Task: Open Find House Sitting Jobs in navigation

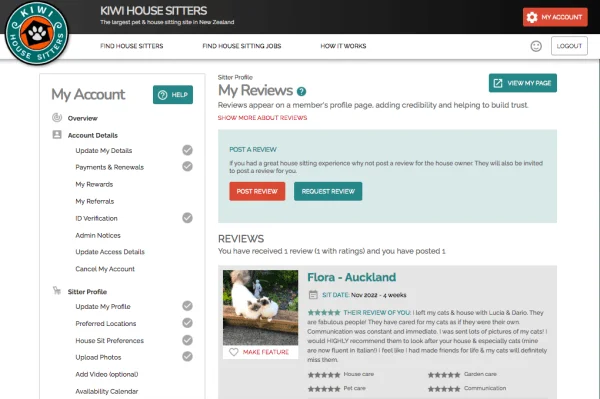Action: point(242,46)
